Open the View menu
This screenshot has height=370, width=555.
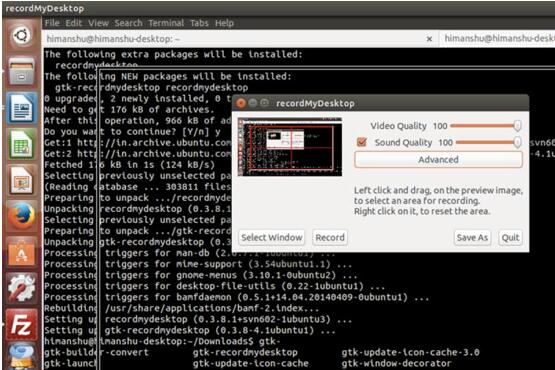pyautogui.click(x=98, y=23)
